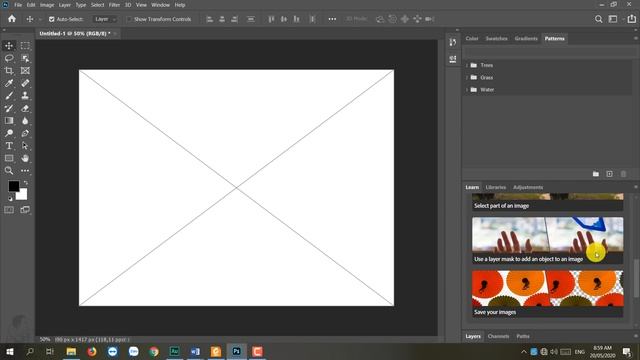
Task: Select the Rectangular Marquee tool
Action: (x=25, y=46)
